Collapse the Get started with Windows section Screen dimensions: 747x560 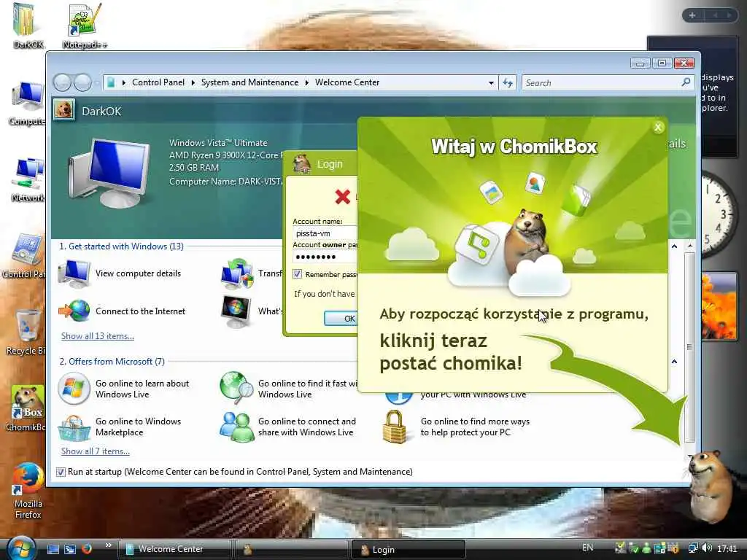click(x=675, y=246)
